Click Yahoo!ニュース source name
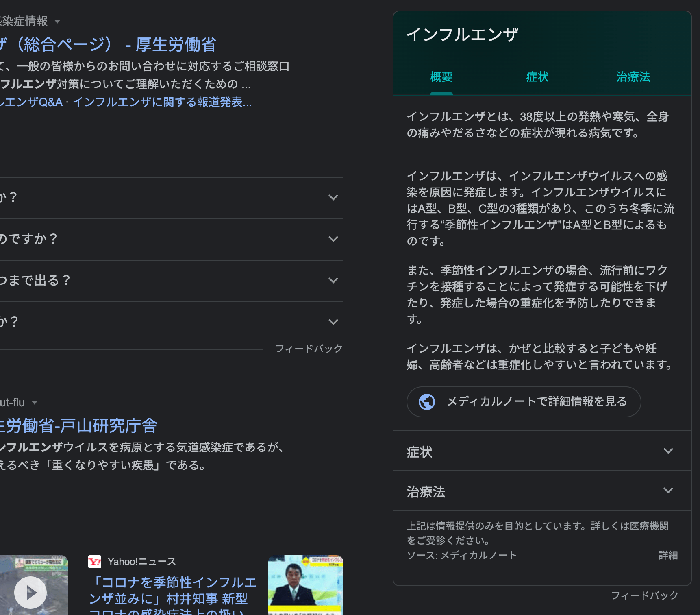 [x=142, y=562]
